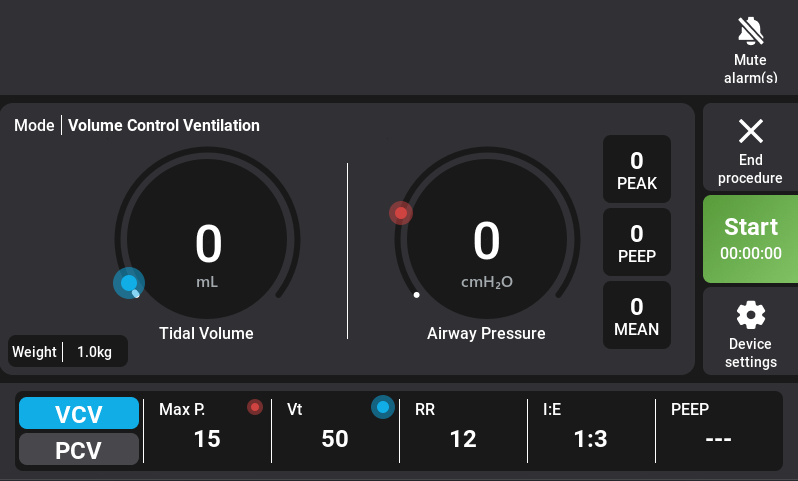Image resolution: width=798 pixels, height=481 pixels.
Task: Click the blue handle on Tidal Volume dial
Action: coord(128,284)
